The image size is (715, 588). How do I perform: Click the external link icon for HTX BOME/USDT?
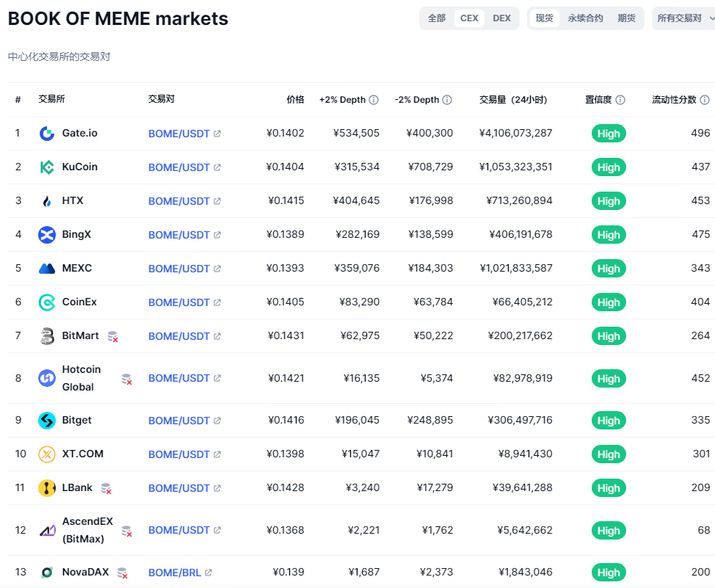217,201
